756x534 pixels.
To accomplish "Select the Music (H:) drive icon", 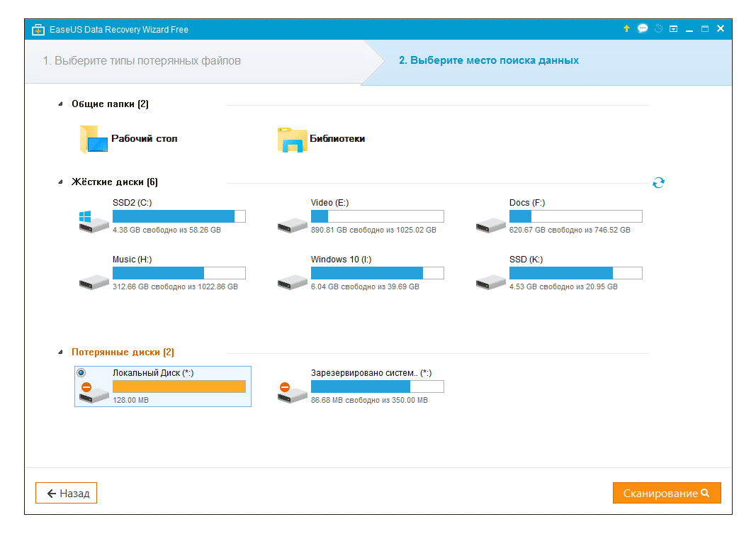I will tap(94, 281).
